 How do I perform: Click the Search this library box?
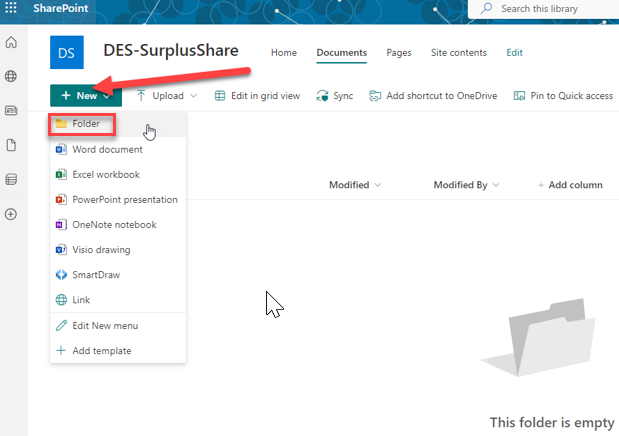click(x=543, y=9)
